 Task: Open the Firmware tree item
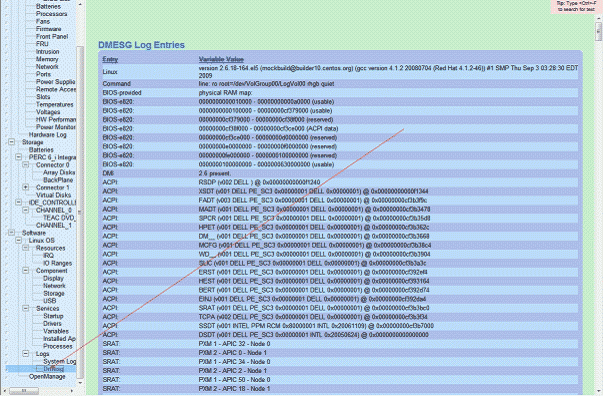coord(48,29)
